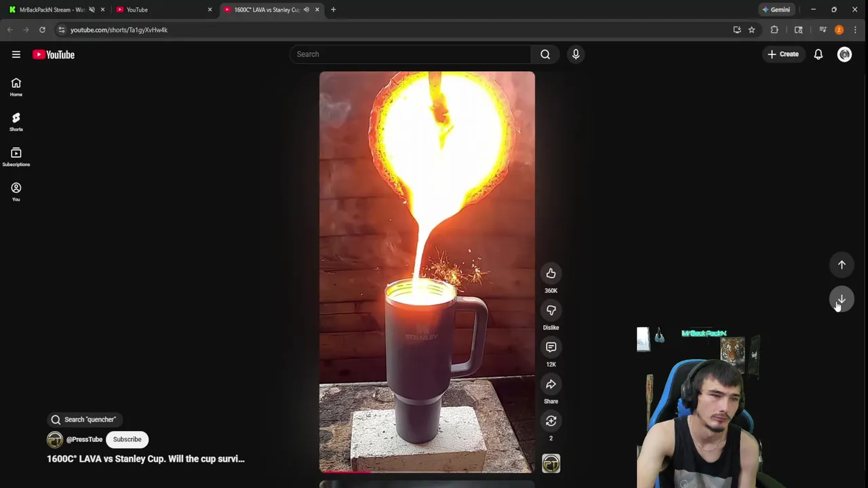
Task: Reload the current page
Action: (x=42, y=30)
